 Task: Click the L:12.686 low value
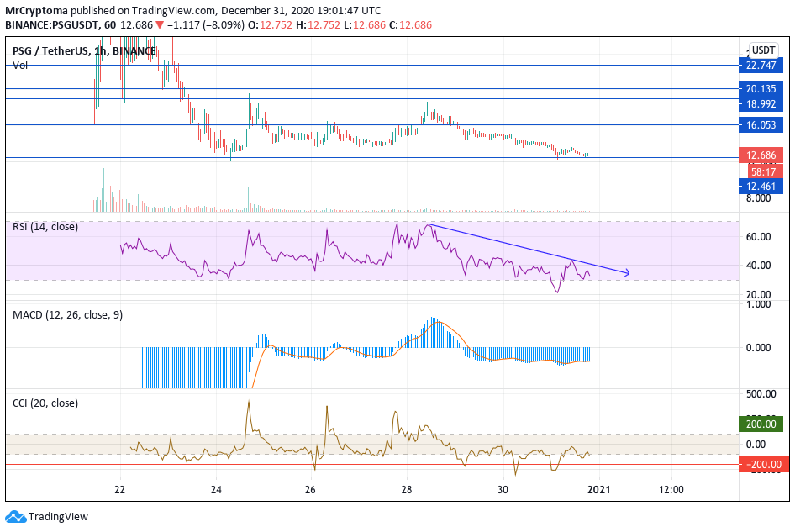pyautogui.click(x=365, y=25)
